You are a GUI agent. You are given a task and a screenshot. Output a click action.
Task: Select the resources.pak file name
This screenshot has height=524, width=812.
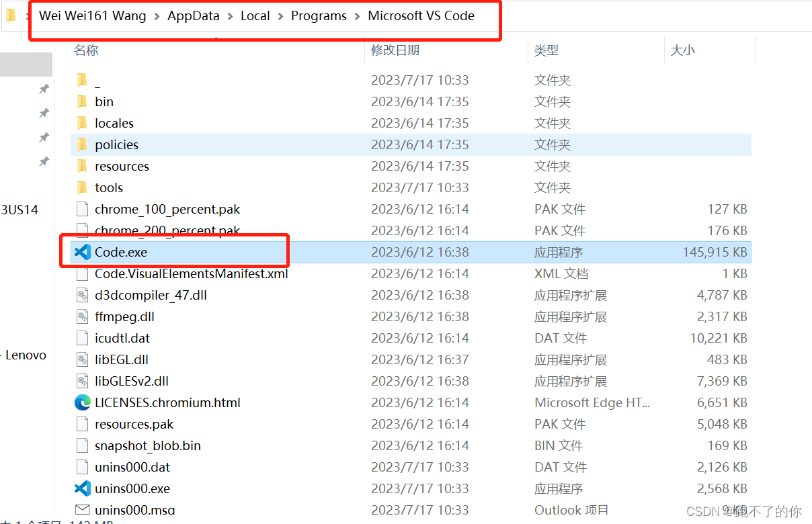(x=134, y=424)
